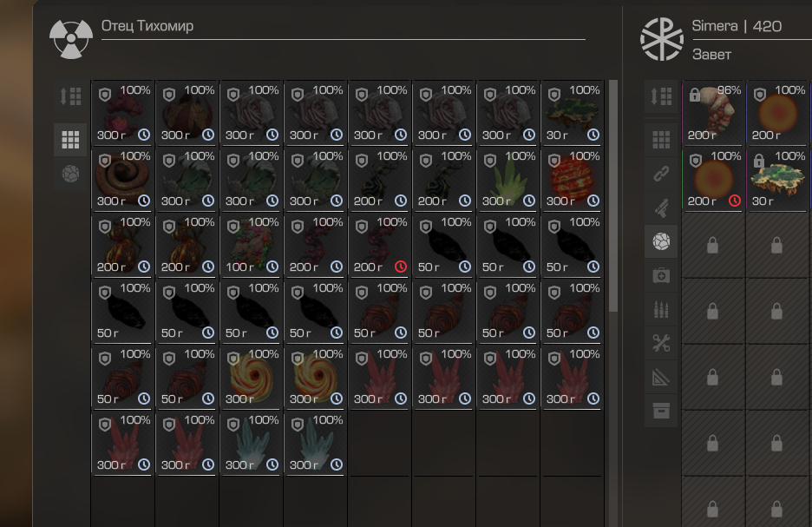The width and height of the screenshot is (812, 527).
Task: Select the ruler triangle filter icon
Action: [661, 378]
